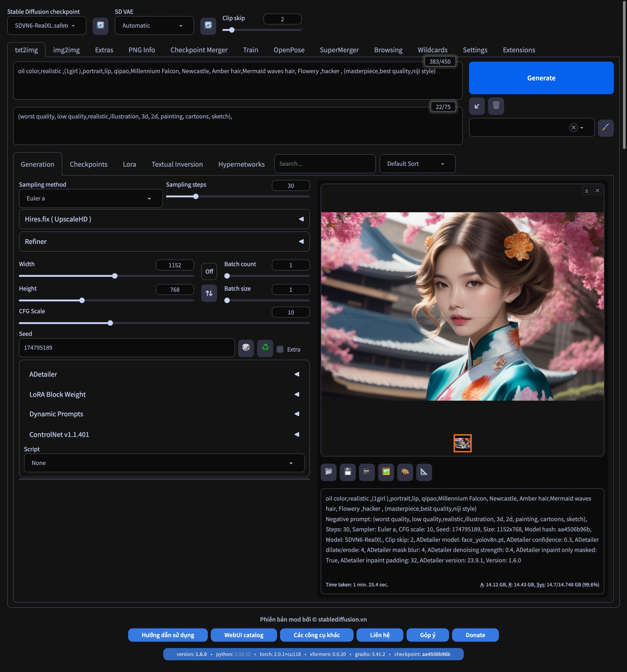Click the floppy disk save image icon
The height and width of the screenshot is (672, 627).
point(347,472)
